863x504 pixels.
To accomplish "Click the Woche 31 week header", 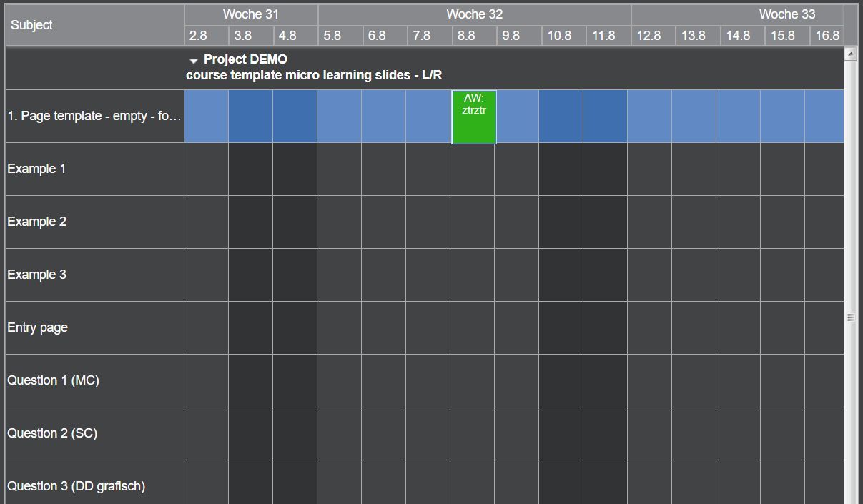I will [x=251, y=14].
